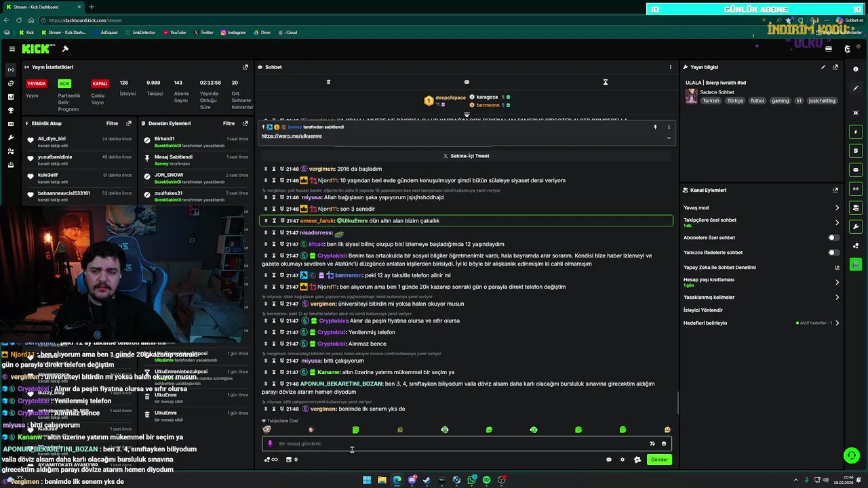Click the lightning bolt icon in the right sidebar
This screenshot has width=868, height=488.
pos(856,131)
